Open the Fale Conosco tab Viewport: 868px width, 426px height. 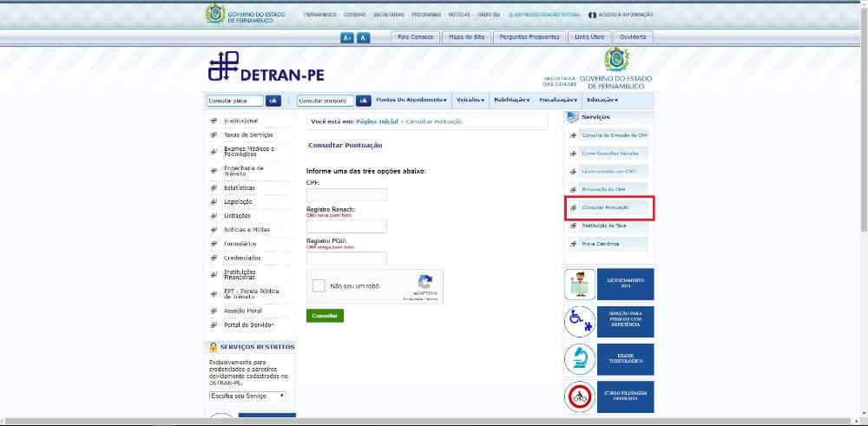[416, 37]
